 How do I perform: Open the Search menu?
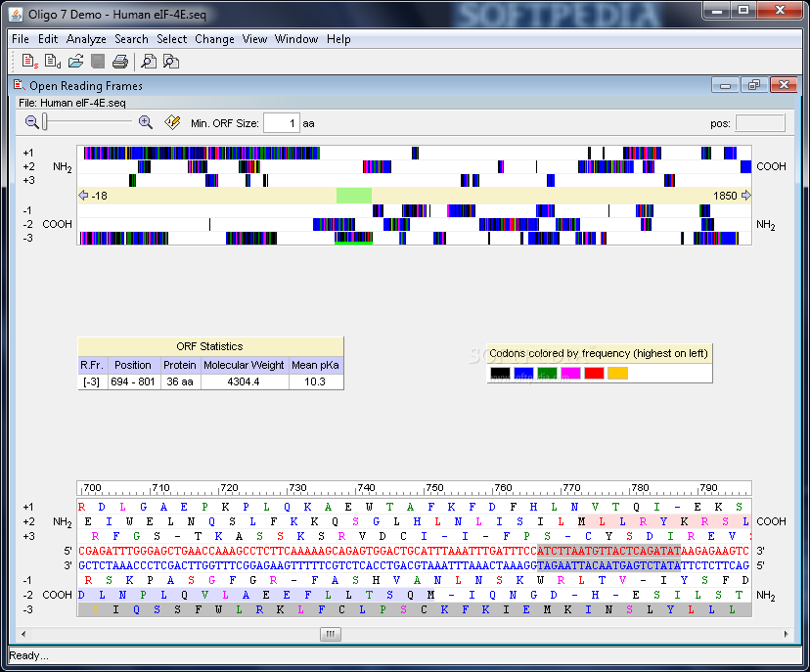coord(131,39)
